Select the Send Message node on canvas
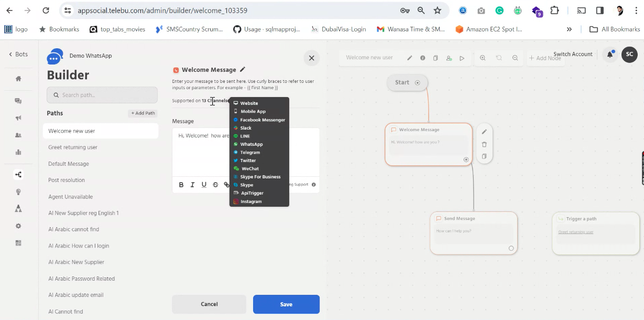This screenshot has height=320, width=644. pos(474,233)
